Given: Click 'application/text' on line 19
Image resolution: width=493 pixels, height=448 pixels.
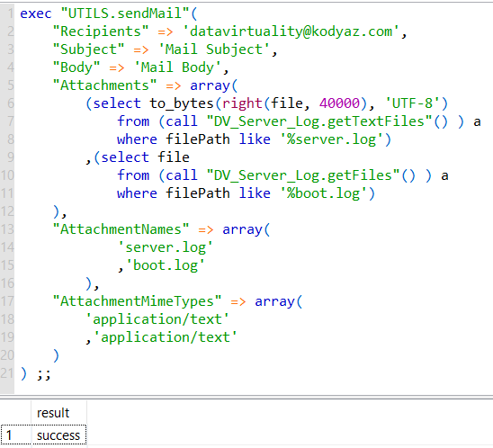Looking at the screenshot, I should [x=166, y=337].
